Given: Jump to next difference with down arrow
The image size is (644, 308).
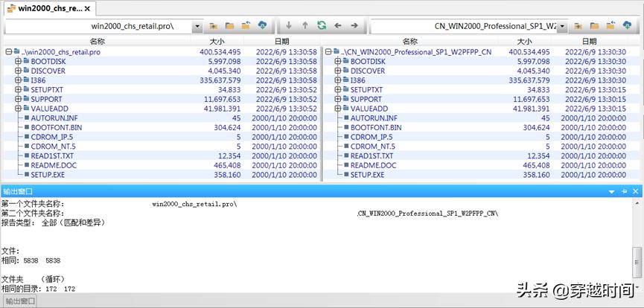Looking at the screenshot, I should point(289,25).
